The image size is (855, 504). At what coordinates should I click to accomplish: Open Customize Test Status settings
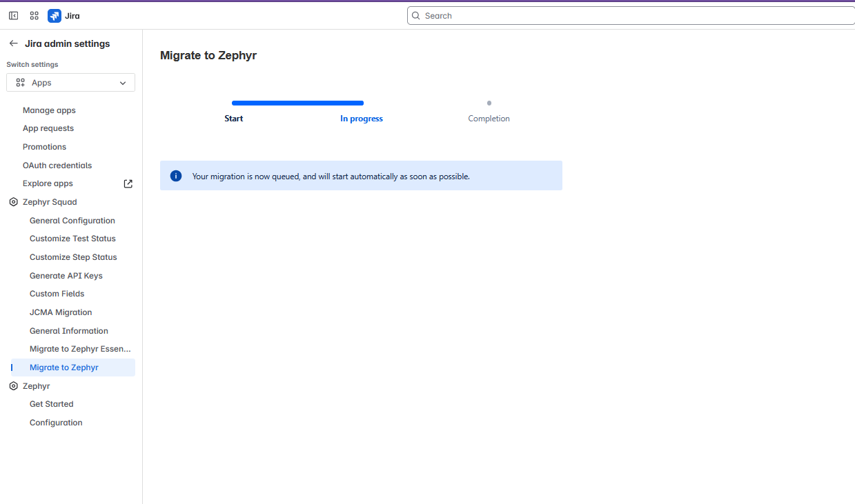point(72,238)
